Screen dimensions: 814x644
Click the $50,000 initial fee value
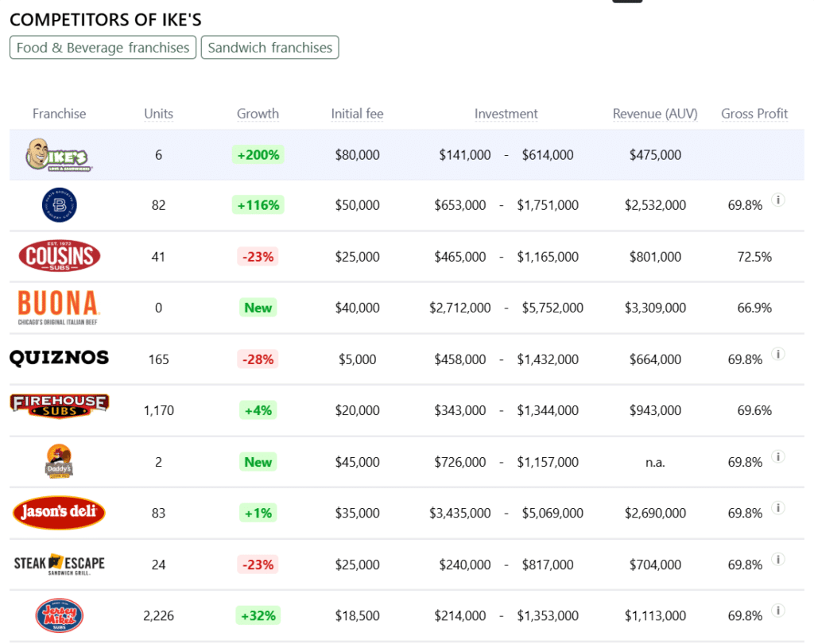(357, 205)
